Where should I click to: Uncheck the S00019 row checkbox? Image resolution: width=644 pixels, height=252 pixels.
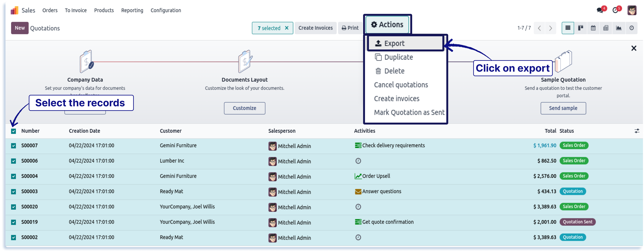click(13, 222)
